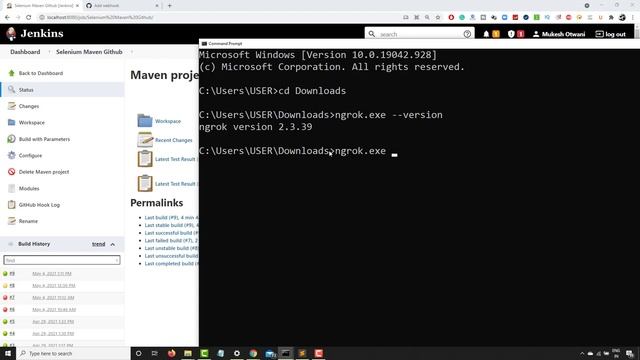Click the Jenkins logo in header
The image size is (640, 360).
[35, 33]
